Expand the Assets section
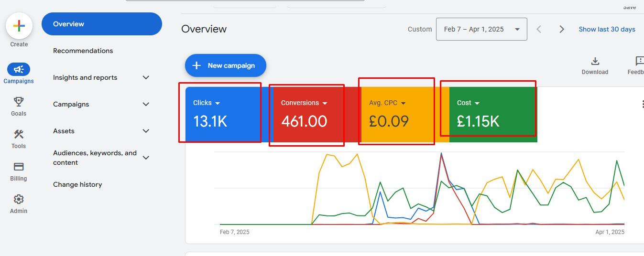 click(x=146, y=131)
